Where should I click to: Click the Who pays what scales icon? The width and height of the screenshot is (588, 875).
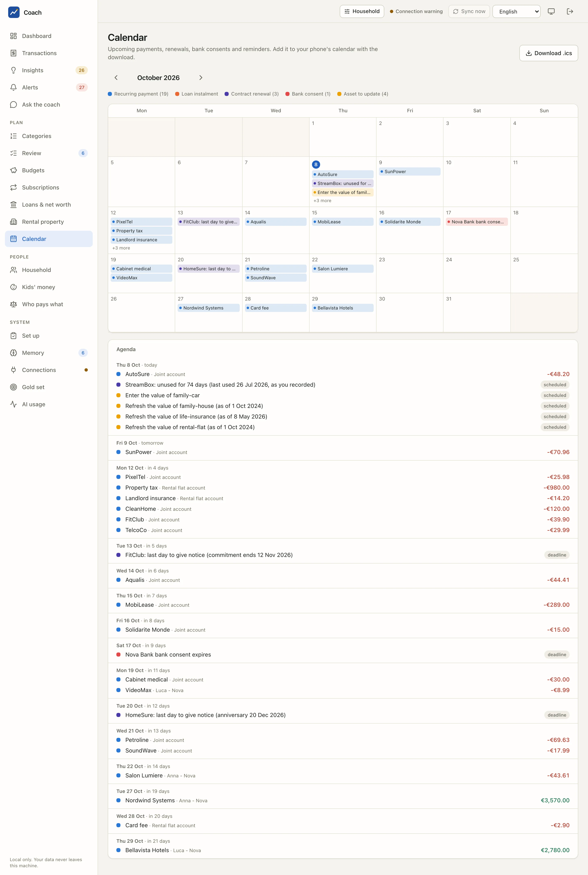click(13, 304)
